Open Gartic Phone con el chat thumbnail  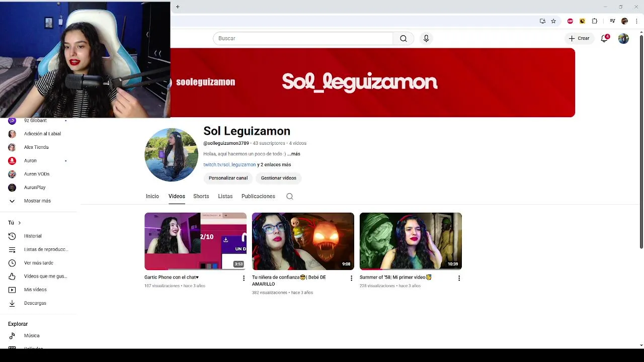(195, 241)
